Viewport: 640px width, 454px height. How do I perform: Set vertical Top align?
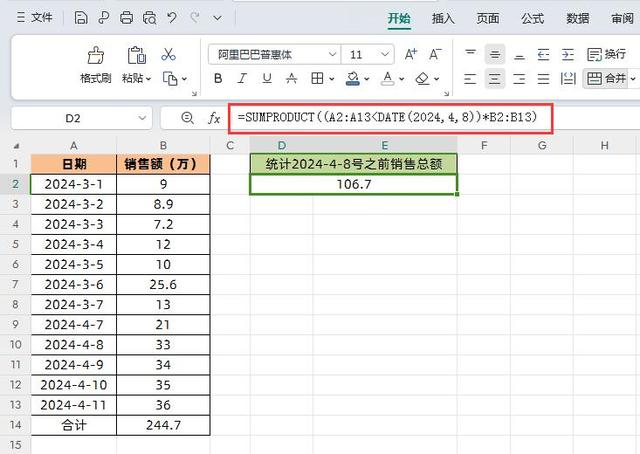(x=470, y=54)
